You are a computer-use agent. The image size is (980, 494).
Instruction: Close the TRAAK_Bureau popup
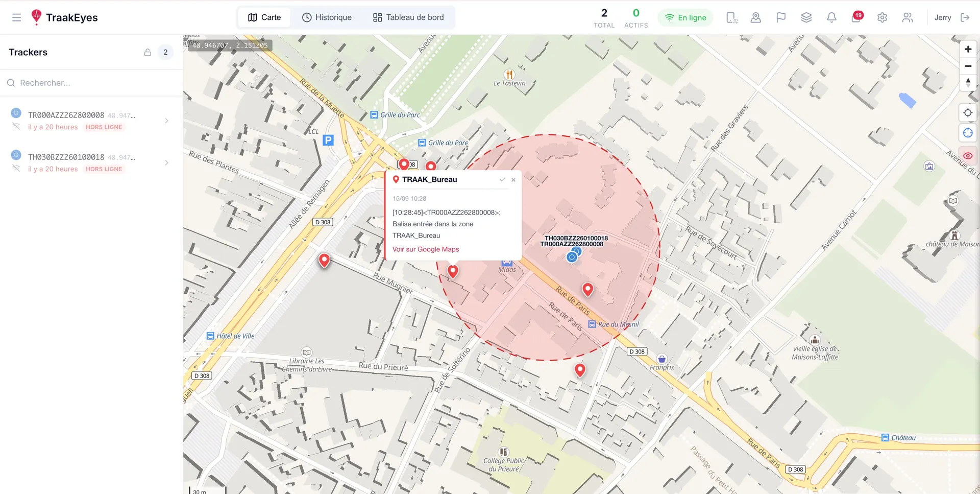[513, 180]
